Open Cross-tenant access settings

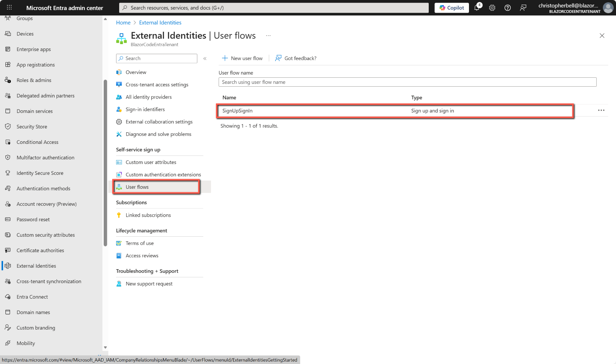click(157, 85)
